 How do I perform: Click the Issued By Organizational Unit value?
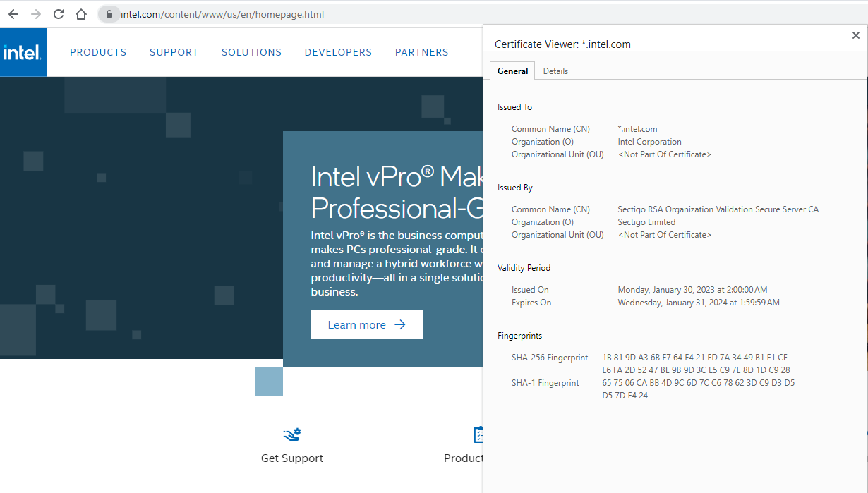665,235
